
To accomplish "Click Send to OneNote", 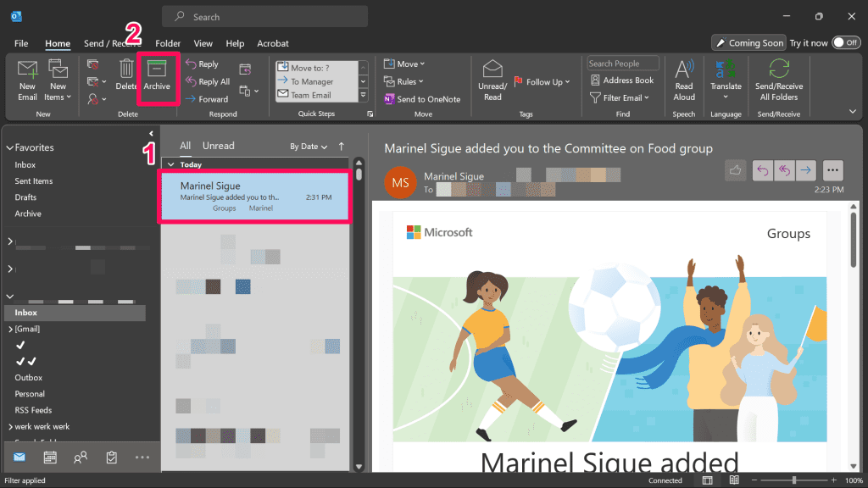I will 421,99.
